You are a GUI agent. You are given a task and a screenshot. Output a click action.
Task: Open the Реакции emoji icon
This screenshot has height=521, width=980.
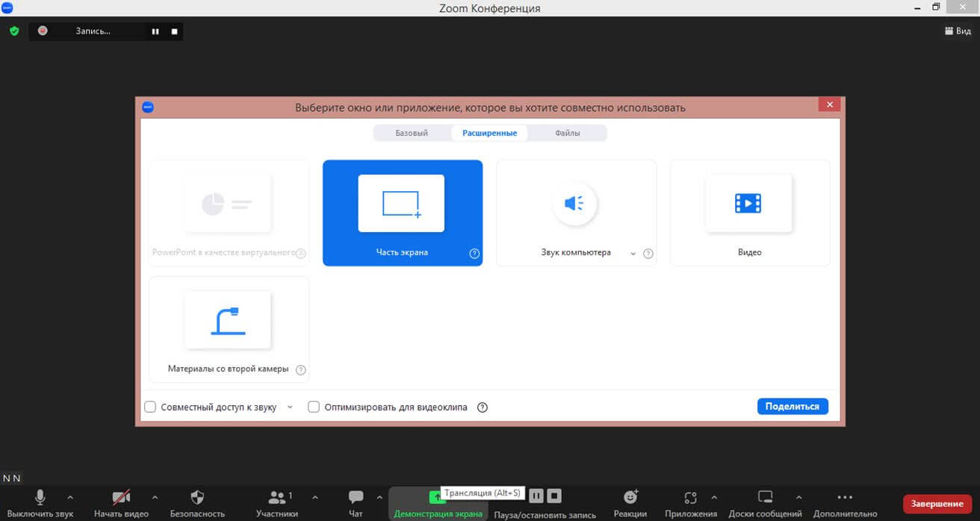[x=630, y=498]
